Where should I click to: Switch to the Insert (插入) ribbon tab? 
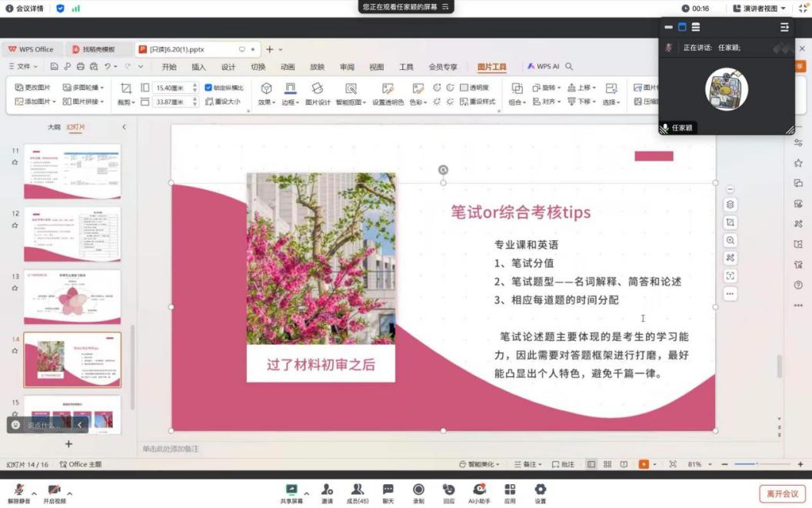pos(198,67)
